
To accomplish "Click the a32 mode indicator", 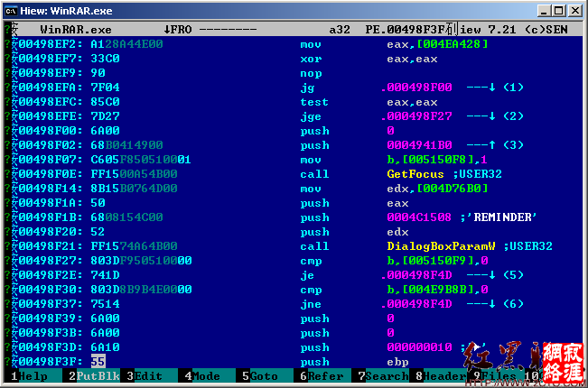I will [x=340, y=30].
